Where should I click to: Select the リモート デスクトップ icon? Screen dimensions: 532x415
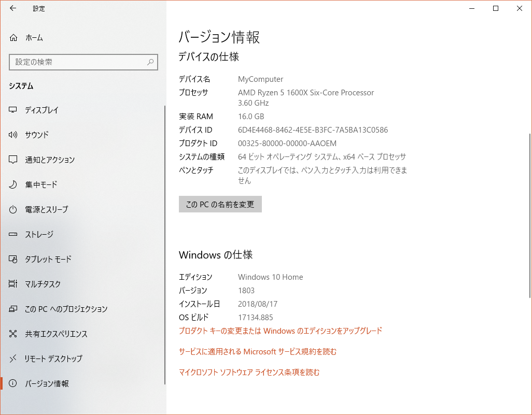(x=13, y=359)
